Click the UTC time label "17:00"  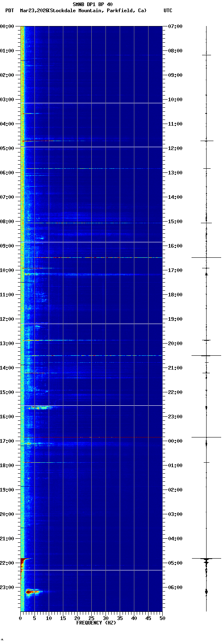point(175,270)
